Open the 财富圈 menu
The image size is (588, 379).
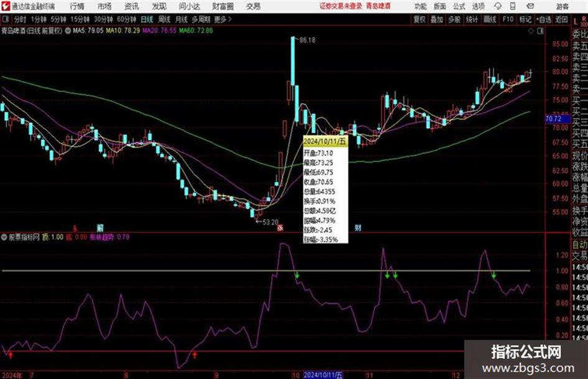pos(223,6)
